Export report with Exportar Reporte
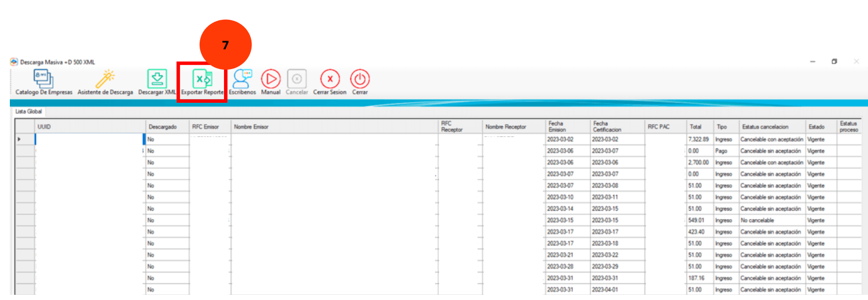This screenshot has width=868, height=300. point(202,82)
